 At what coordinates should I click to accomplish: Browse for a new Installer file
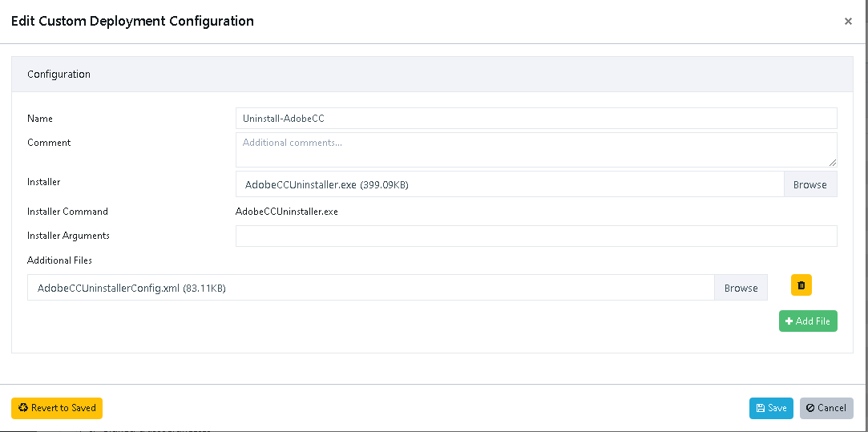tap(809, 184)
